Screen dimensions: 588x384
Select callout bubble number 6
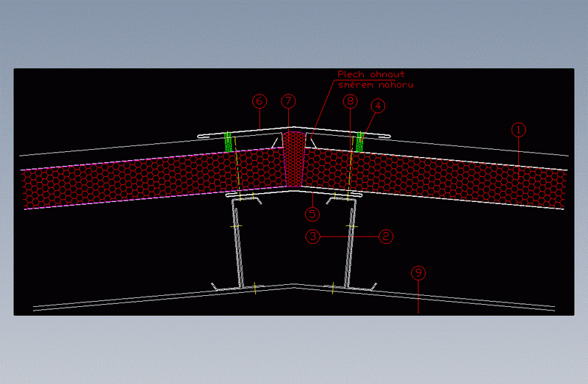coord(258,101)
